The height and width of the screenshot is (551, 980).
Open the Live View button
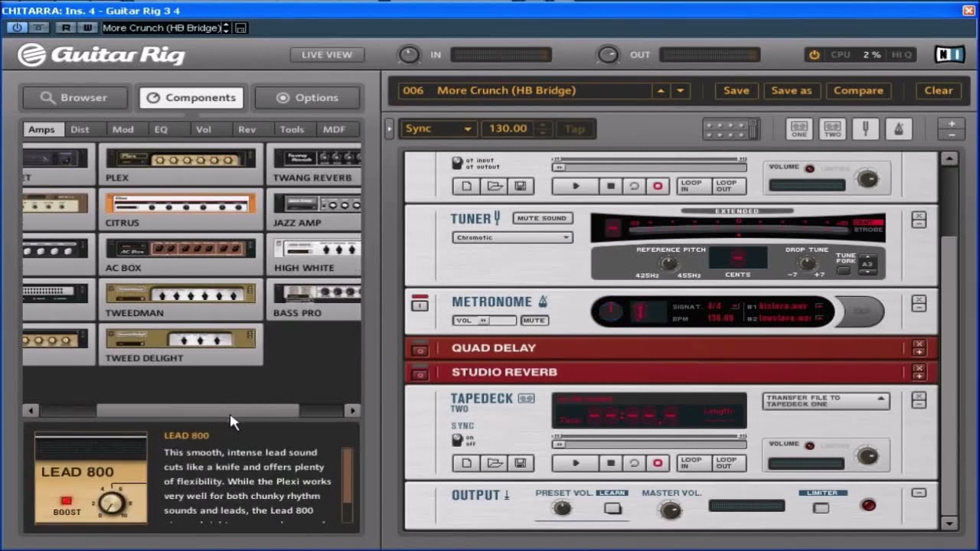327,54
